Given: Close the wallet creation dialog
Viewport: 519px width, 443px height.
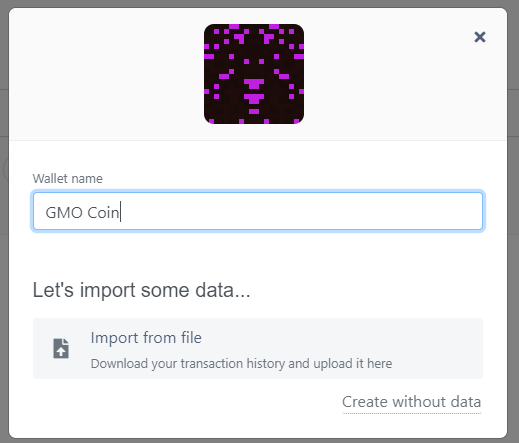Looking at the screenshot, I should [480, 37].
